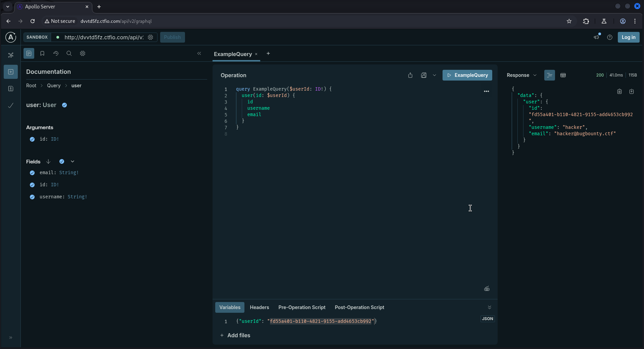
Task: Download the response icon
Action: click(632, 91)
